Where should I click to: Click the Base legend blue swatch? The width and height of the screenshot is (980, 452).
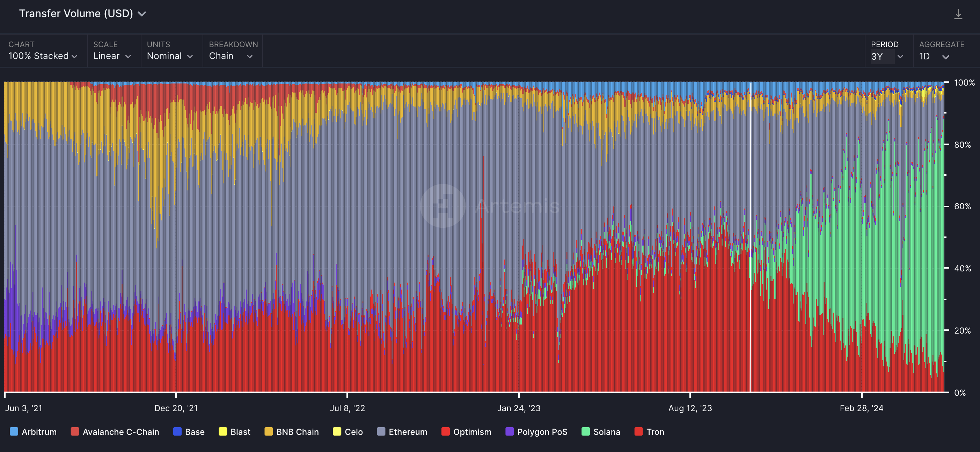tap(177, 431)
